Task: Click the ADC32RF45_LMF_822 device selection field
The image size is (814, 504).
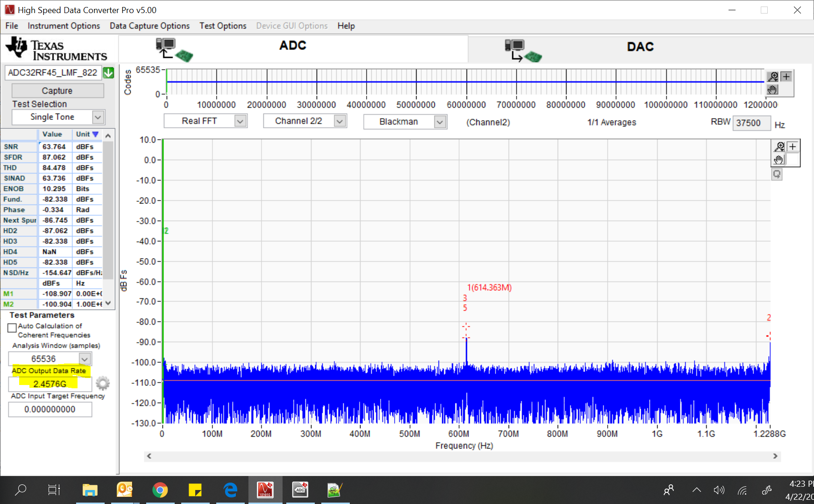Action: [x=53, y=73]
